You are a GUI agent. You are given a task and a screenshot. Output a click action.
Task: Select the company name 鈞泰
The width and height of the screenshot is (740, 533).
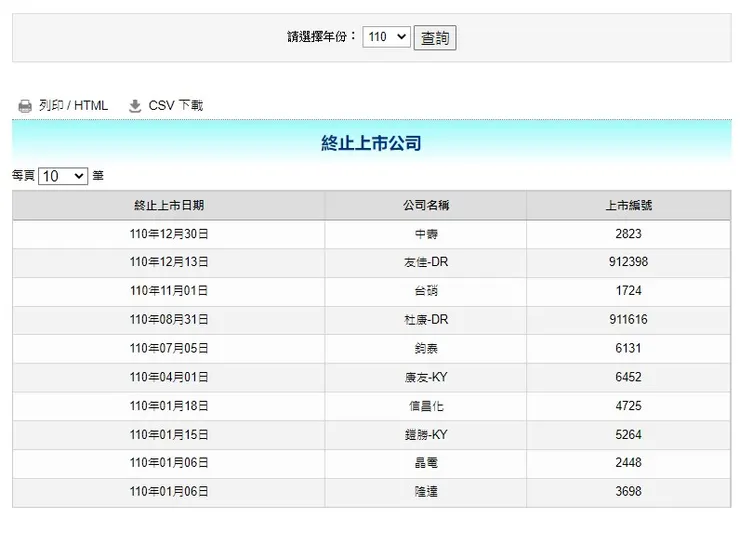tap(426, 348)
